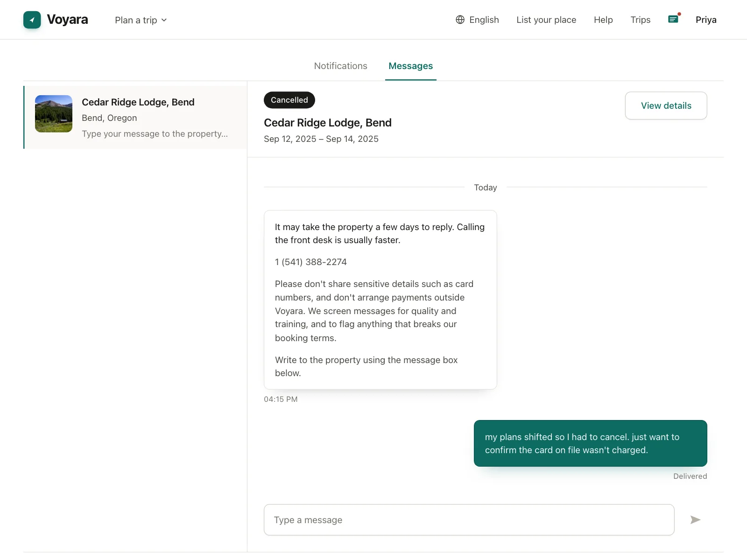Click the Sep 12, 2025 – Sep 14, 2025 dates

(321, 139)
